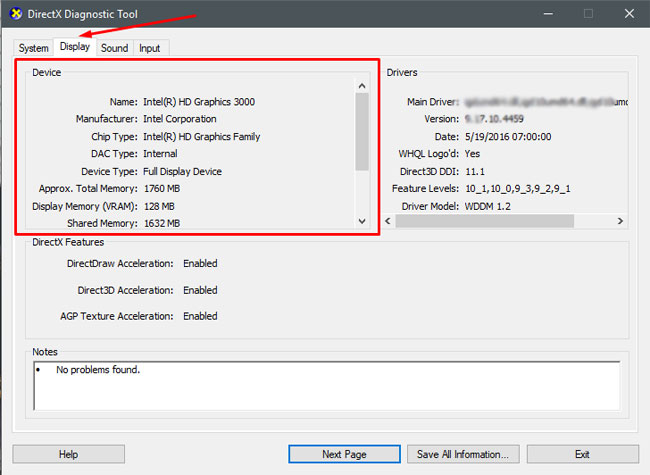Image resolution: width=650 pixels, height=475 pixels.
Task: Click the Drivers horizontal scrollbar thumb
Action: tap(485, 221)
